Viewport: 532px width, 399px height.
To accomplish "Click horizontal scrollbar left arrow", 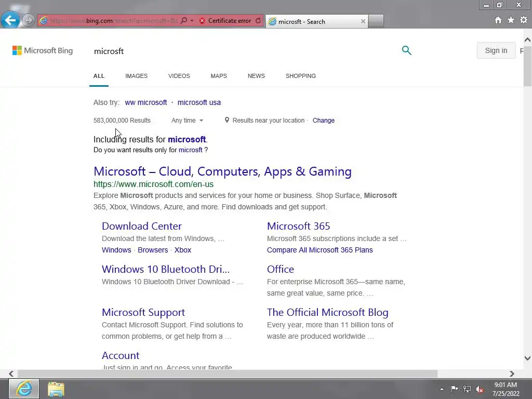I will (x=11, y=374).
